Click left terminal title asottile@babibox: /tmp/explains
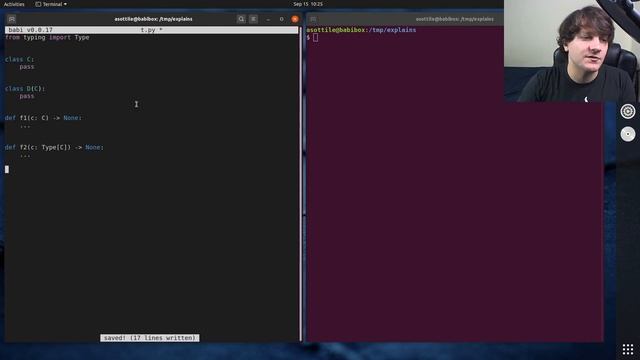The width and height of the screenshot is (640, 360). 153,19
